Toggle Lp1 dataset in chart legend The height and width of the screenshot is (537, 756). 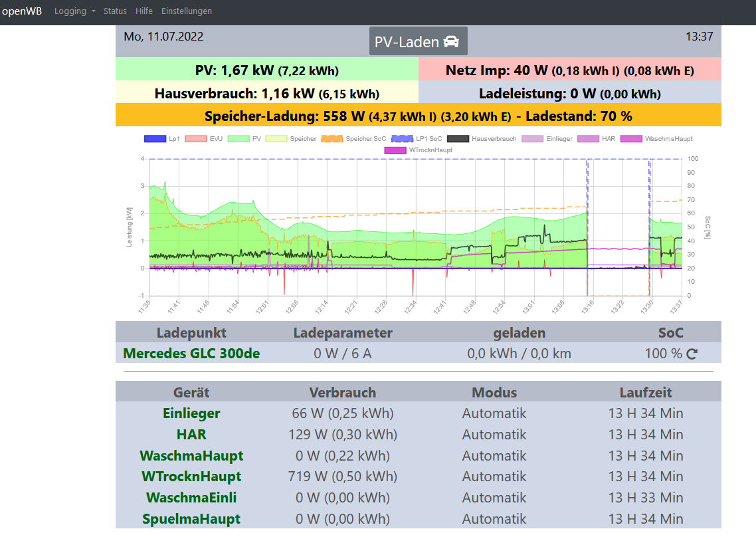coord(163,139)
